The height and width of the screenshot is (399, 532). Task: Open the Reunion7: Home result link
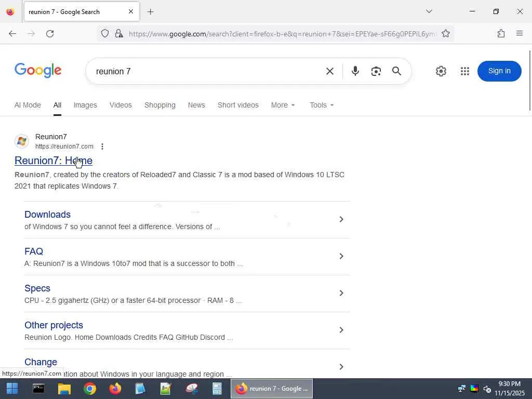[54, 161]
